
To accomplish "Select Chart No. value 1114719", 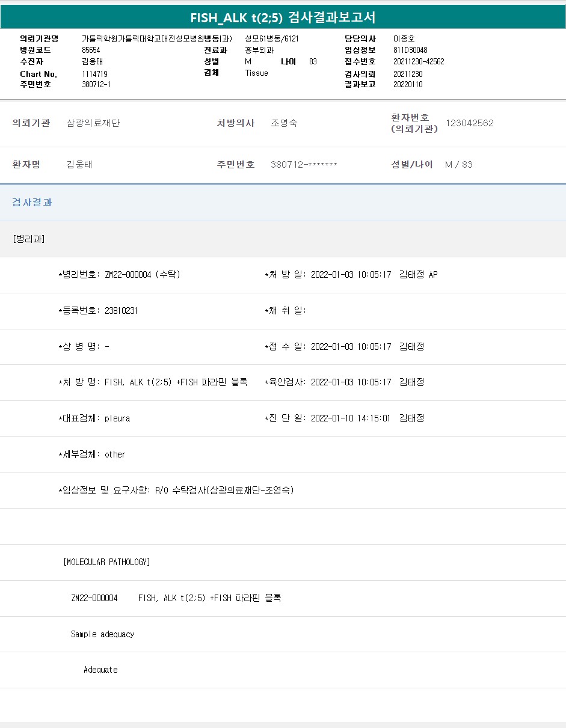I will point(94,74).
